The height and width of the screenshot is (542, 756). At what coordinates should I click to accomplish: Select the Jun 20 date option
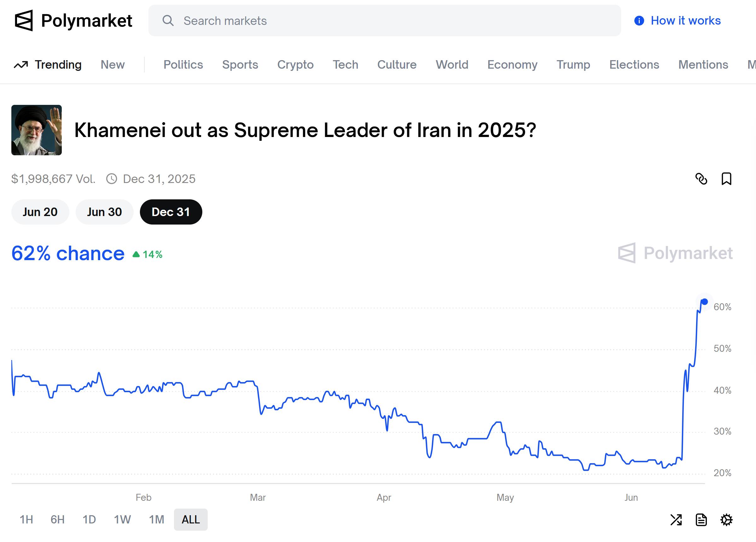pyautogui.click(x=40, y=212)
